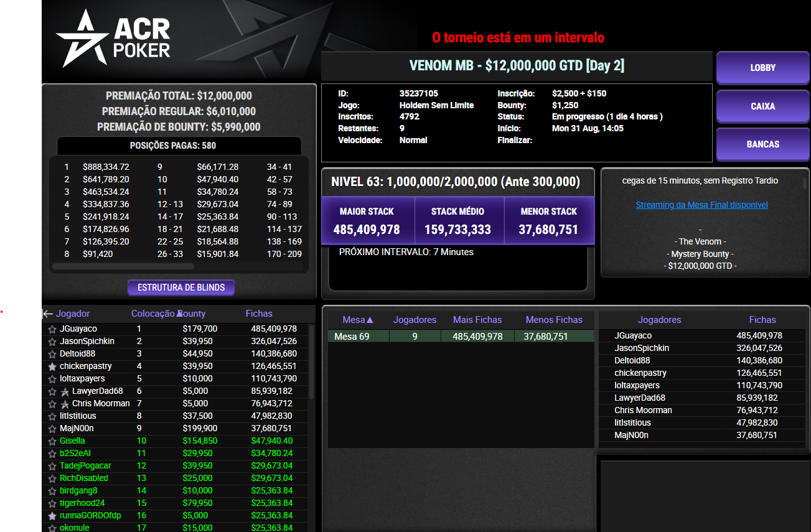
Task: Click first place payout $888,334.72
Action: (106, 167)
